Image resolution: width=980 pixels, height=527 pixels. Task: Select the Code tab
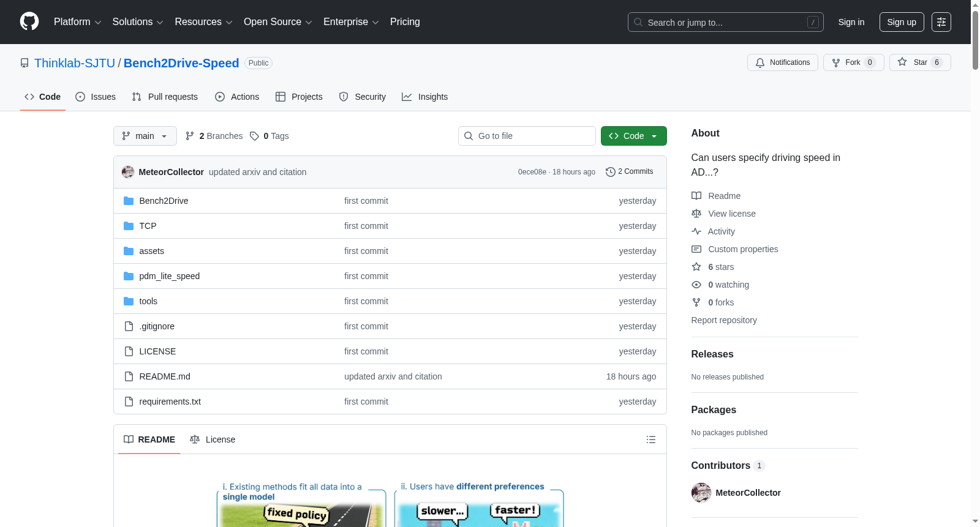click(x=43, y=97)
